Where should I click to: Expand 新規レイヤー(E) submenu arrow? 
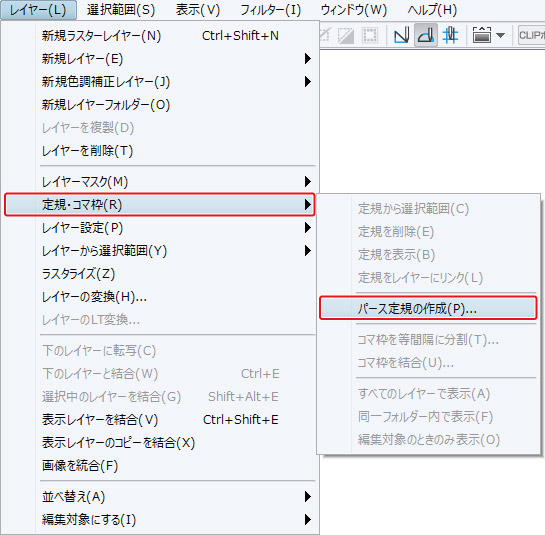307,58
